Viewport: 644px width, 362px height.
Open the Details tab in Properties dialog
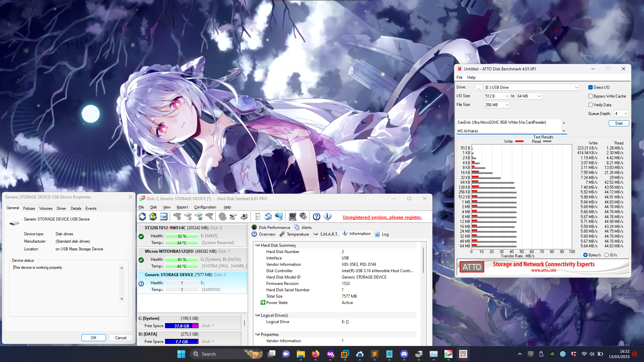[x=76, y=208]
